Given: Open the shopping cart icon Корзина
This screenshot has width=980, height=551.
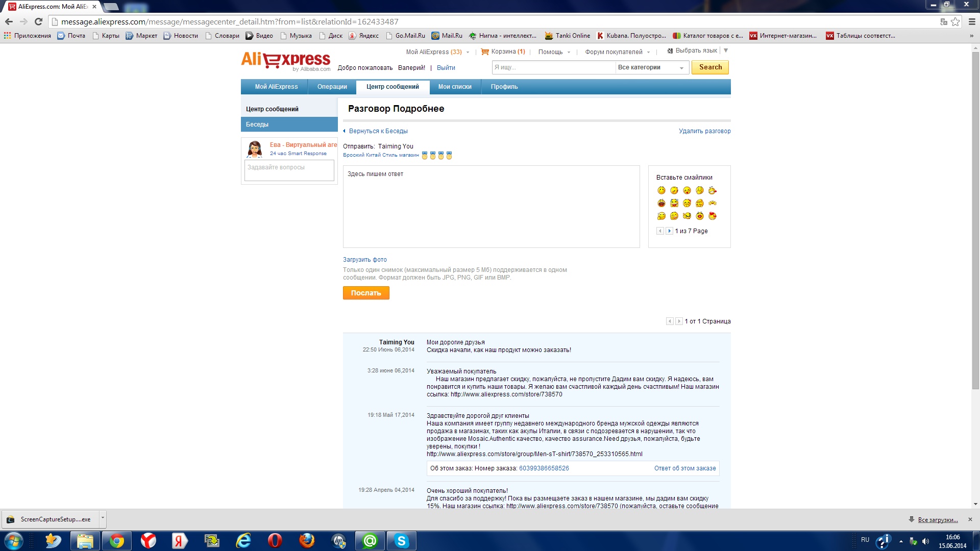Looking at the screenshot, I should click(x=485, y=52).
